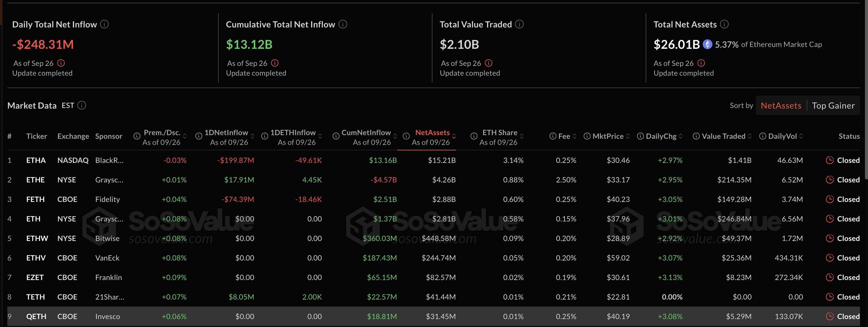Click red alert icon under -$248.31M date
This screenshot has height=327, width=868.
pos(61,63)
